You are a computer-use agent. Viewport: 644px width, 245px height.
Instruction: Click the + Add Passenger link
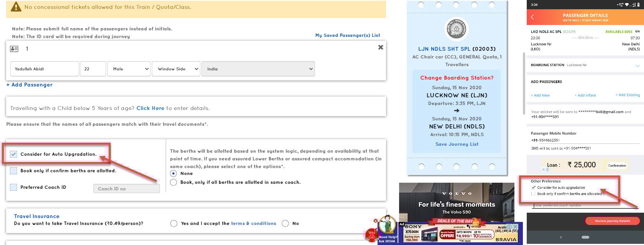point(29,85)
